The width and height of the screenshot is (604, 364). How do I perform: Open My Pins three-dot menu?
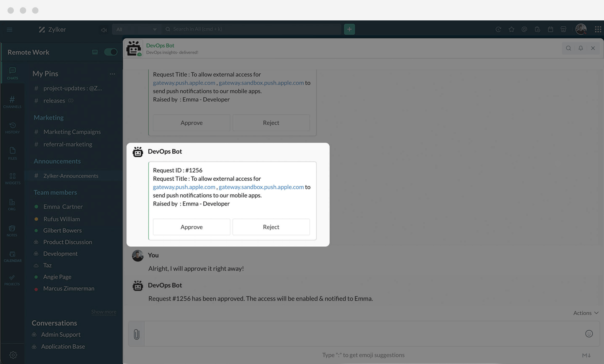click(112, 74)
